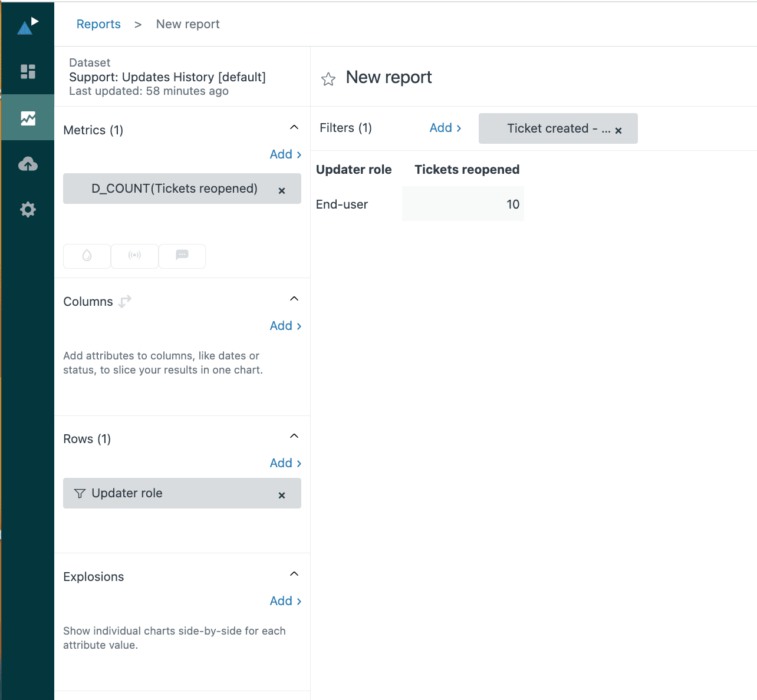This screenshot has width=757, height=700.
Task: Click the Explore logo at the top
Action: (x=27, y=24)
